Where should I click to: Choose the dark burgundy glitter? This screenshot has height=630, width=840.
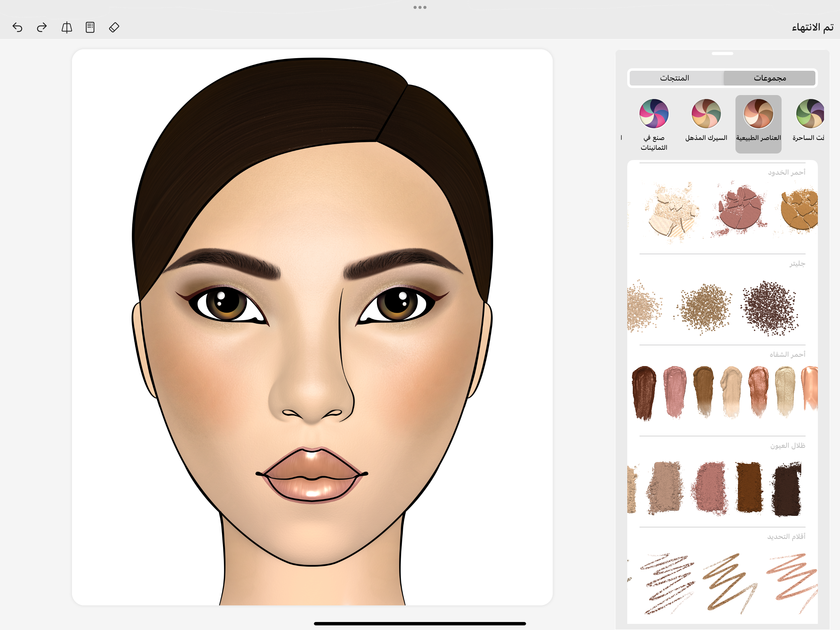[x=770, y=308]
